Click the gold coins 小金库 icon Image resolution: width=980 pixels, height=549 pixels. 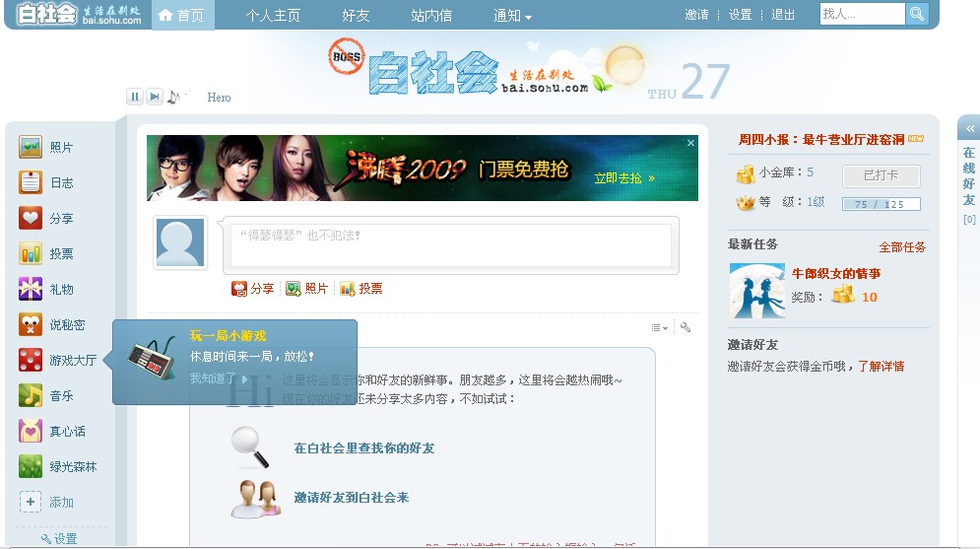point(745,173)
